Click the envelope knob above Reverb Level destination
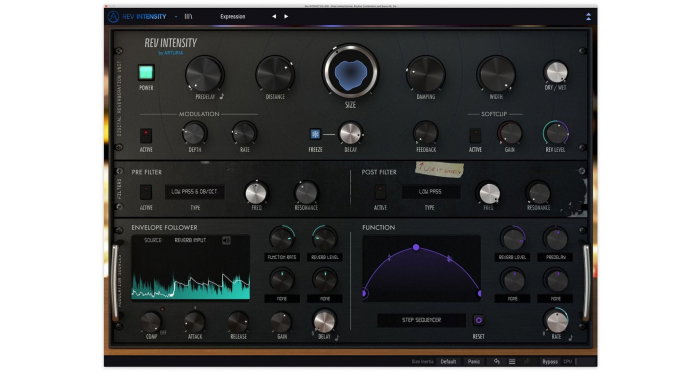 click(325, 238)
